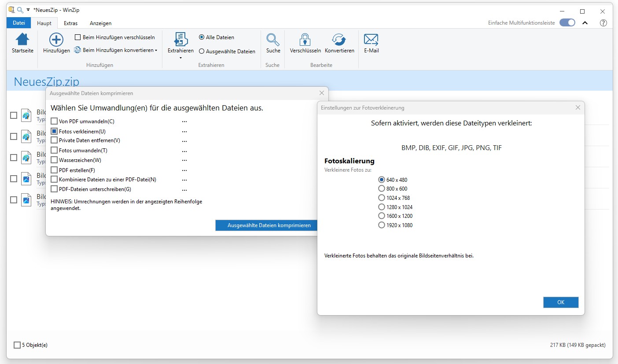Image resolution: width=618 pixels, height=364 pixels.
Task: Switch to the Extras ribbon tab
Action: click(70, 23)
